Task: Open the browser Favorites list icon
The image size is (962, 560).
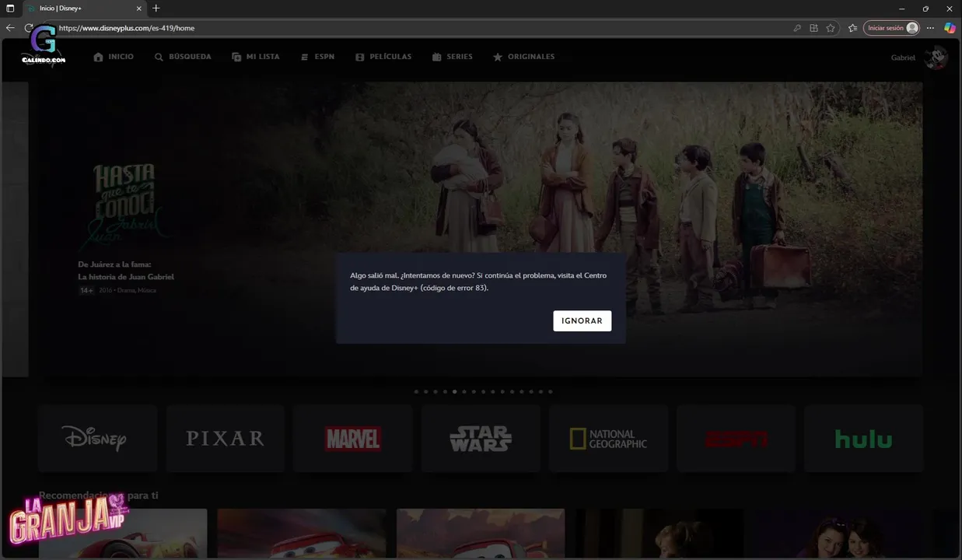Action: [x=852, y=28]
